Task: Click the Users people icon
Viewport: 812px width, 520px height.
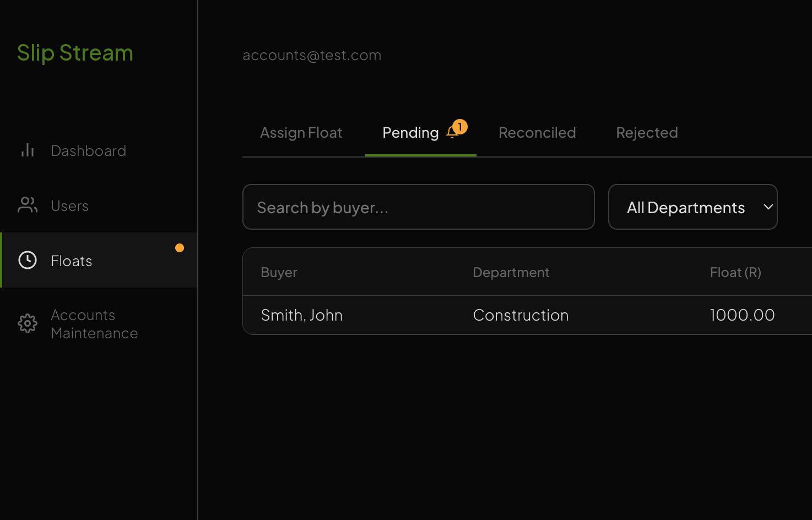Action: coord(28,205)
